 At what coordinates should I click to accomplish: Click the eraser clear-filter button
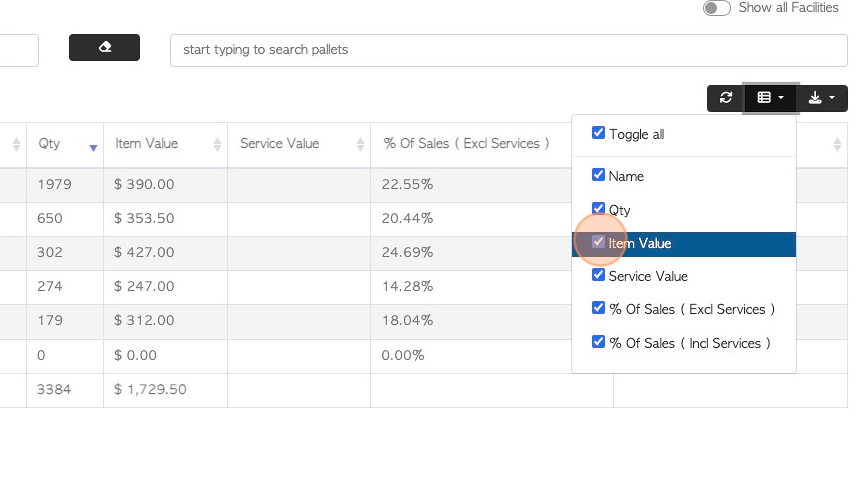104,47
